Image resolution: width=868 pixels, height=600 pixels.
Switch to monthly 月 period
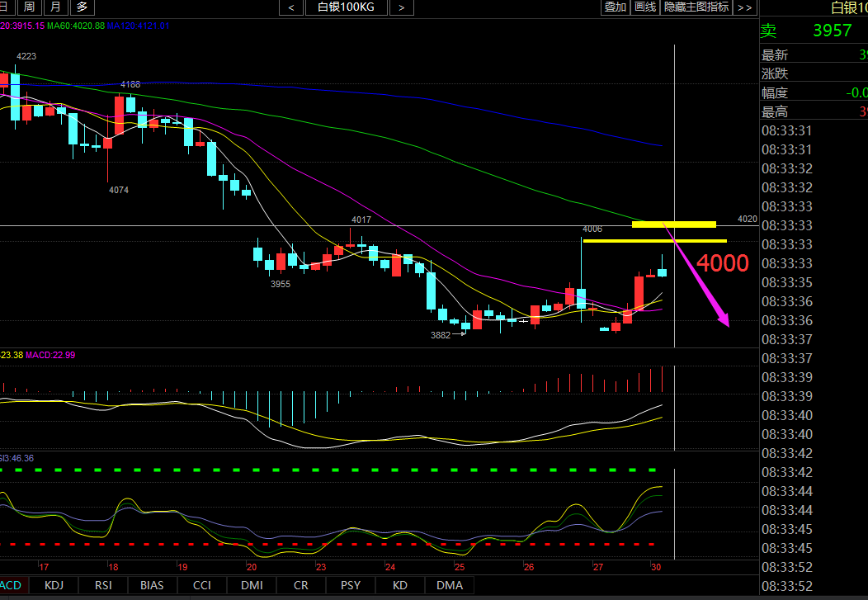55,7
